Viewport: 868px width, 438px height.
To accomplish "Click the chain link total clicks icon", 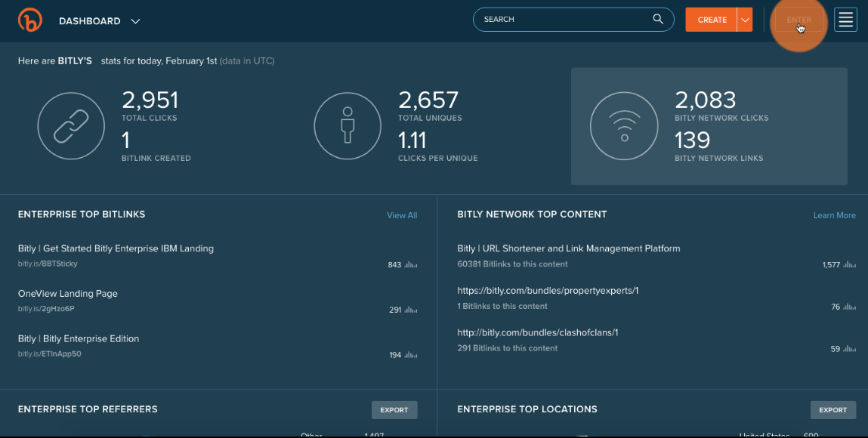I will (x=71, y=126).
